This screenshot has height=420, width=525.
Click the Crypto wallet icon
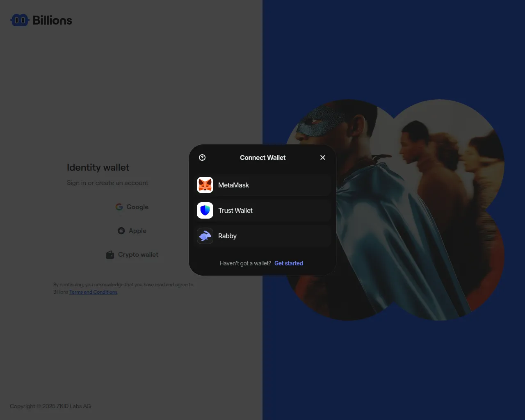(110, 255)
